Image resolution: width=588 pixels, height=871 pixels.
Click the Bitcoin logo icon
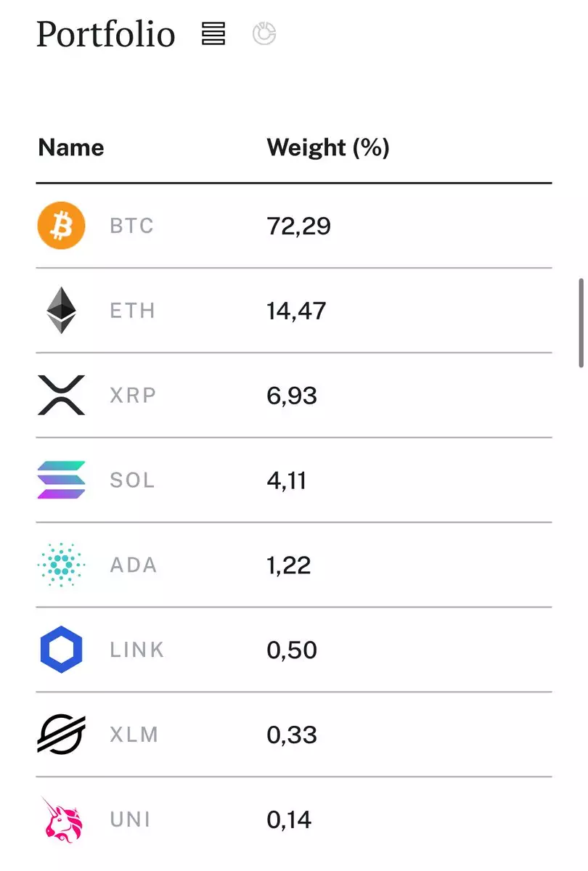click(x=61, y=225)
